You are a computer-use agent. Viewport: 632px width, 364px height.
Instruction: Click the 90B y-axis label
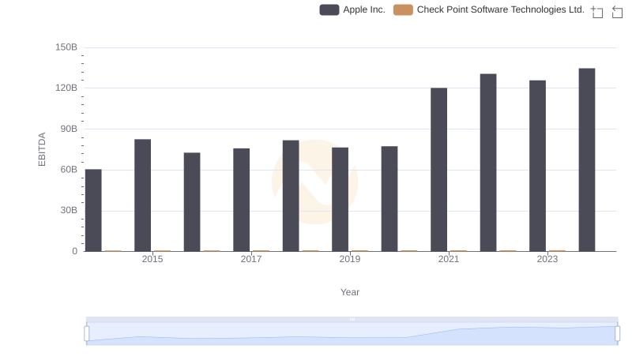pos(69,129)
